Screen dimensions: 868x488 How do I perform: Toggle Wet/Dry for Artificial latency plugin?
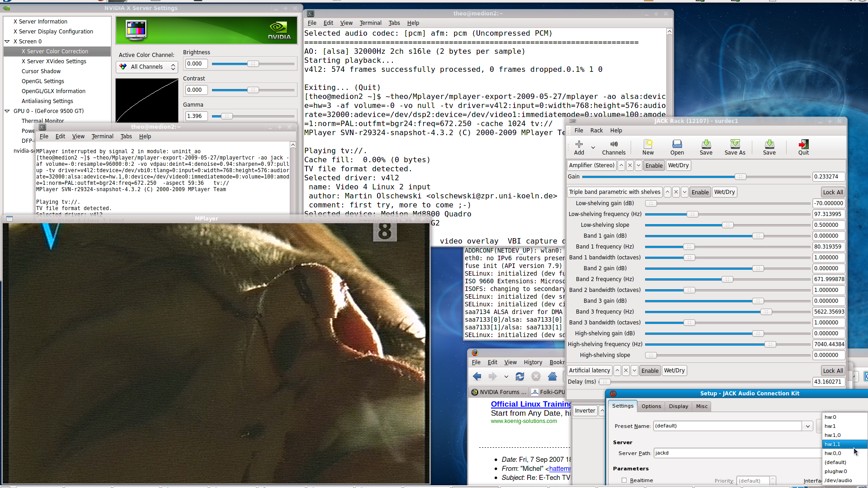tap(674, 371)
